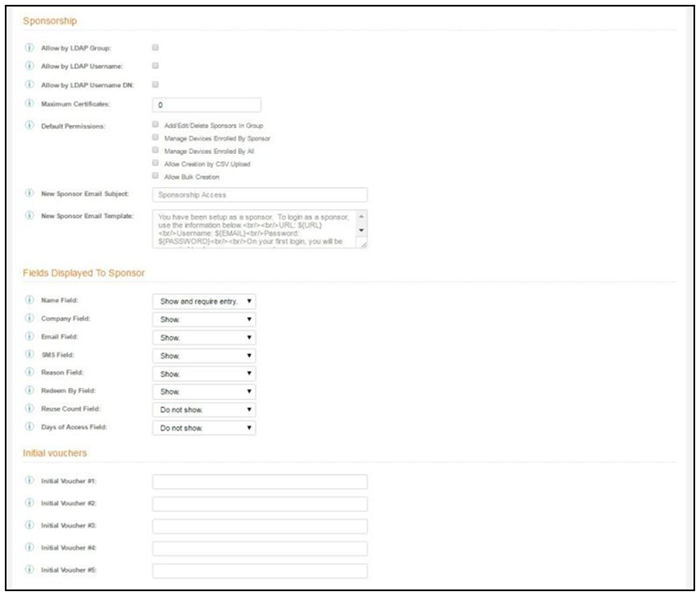Check Allow Bulk Creation option
The width and height of the screenshot is (700, 596).
pyautogui.click(x=156, y=175)
